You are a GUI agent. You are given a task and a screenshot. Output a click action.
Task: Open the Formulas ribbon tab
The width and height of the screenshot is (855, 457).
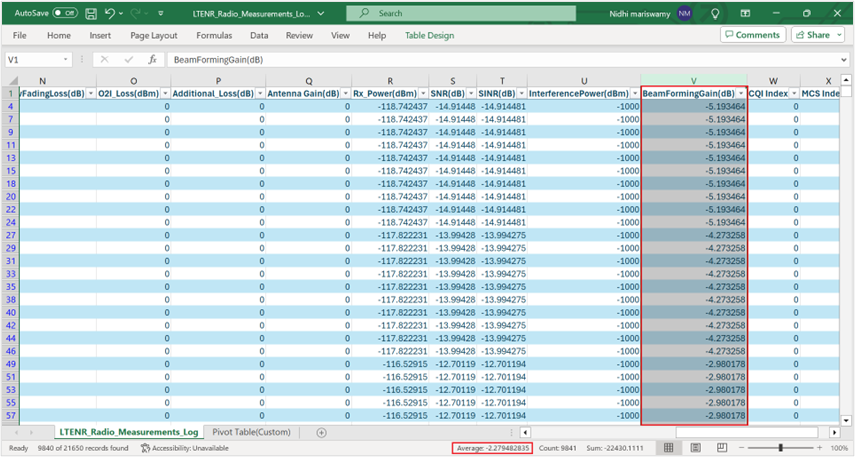pos(214,35)
